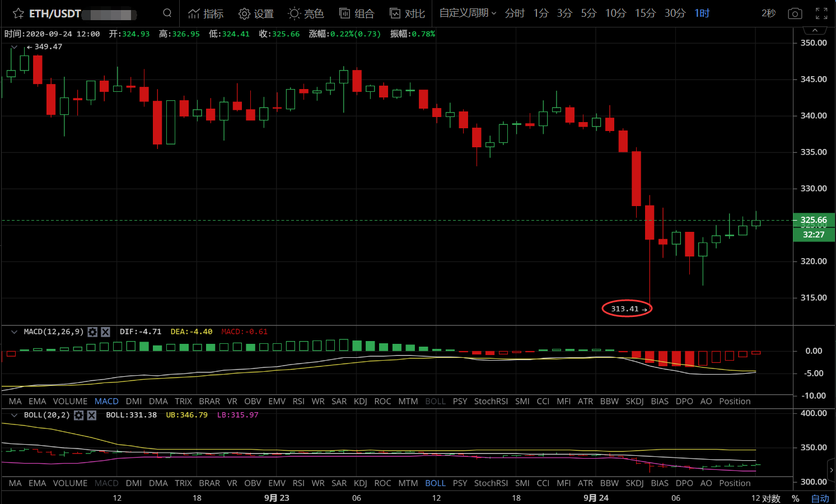
Task: Click the 349.47 high price label
Action: click(48, 47)
